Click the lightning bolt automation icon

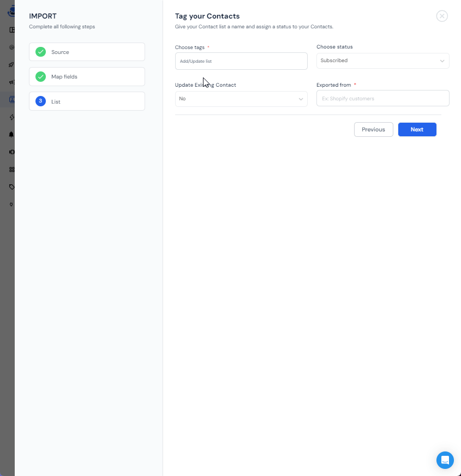11,117
